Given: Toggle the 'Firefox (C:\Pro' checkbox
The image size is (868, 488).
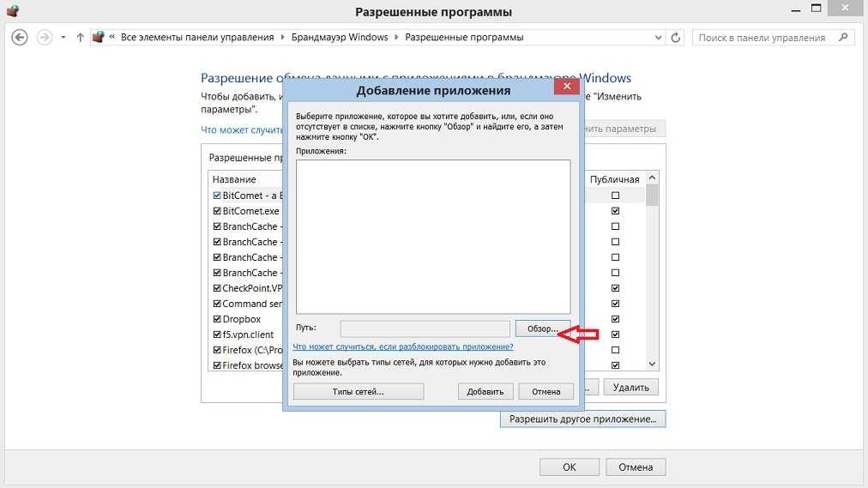Looking at the screenshot, I should pos(217,350).
